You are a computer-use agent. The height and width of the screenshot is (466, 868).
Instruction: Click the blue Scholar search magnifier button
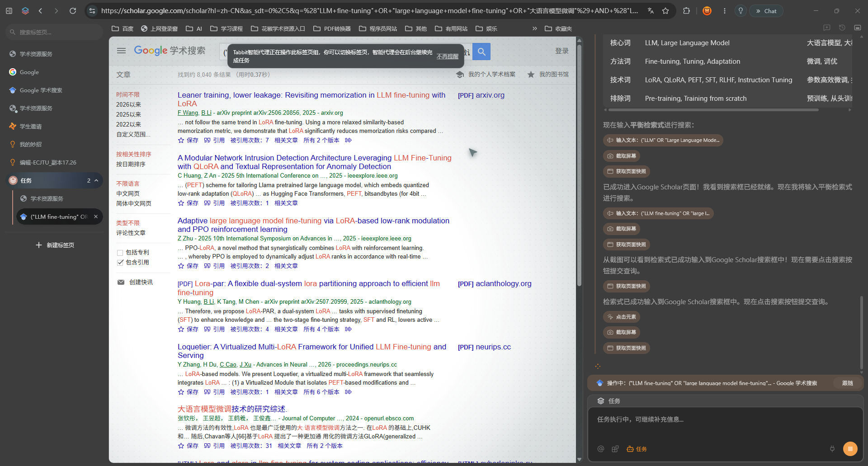pyautogui.click(x=481, y=52)
